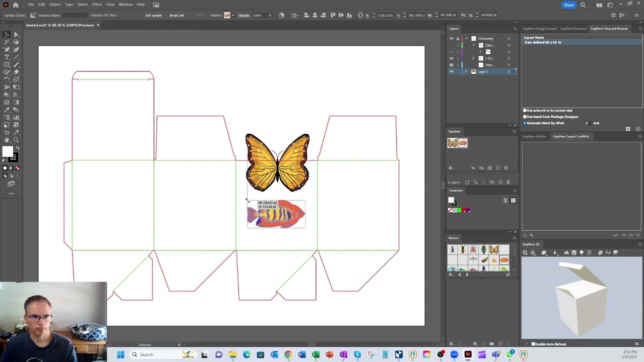Click the Edit Symbol button

click(153, 15)
